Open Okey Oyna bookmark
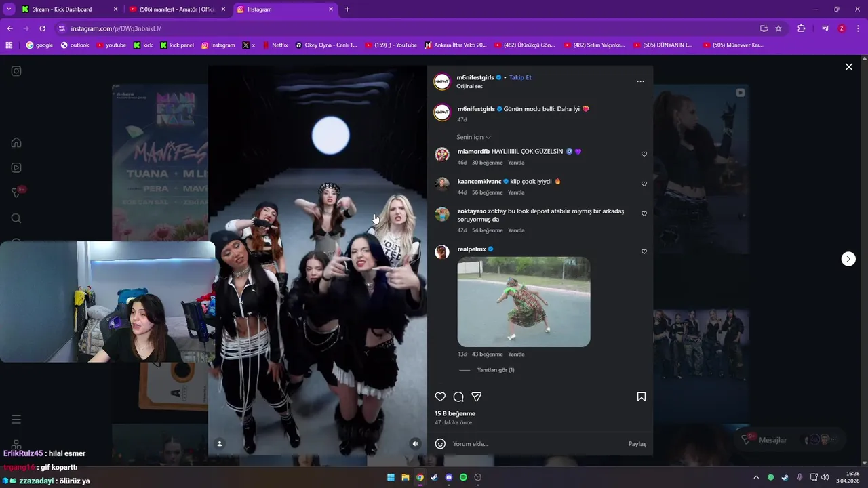 point(326,45)
